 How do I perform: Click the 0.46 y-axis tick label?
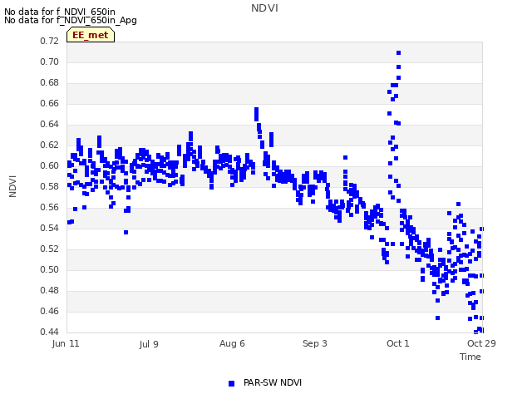click(50, 311)
